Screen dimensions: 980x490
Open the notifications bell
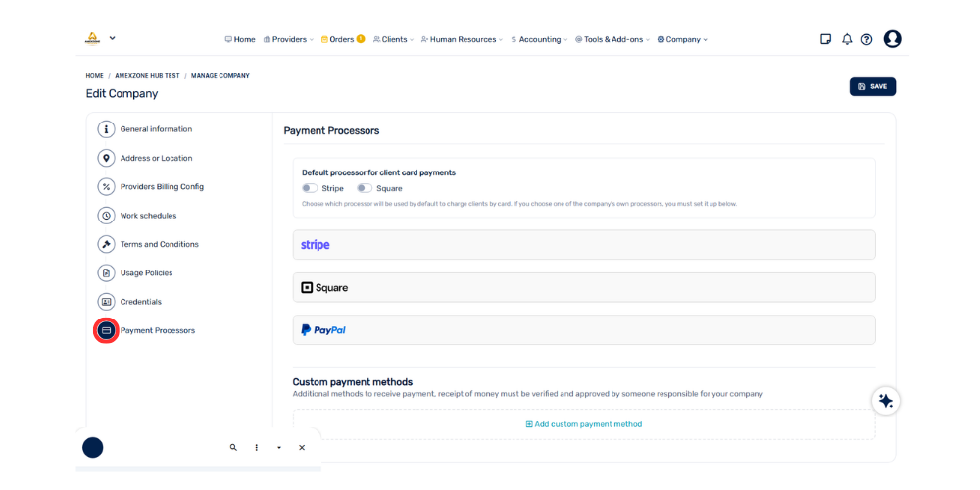(847, 39)
